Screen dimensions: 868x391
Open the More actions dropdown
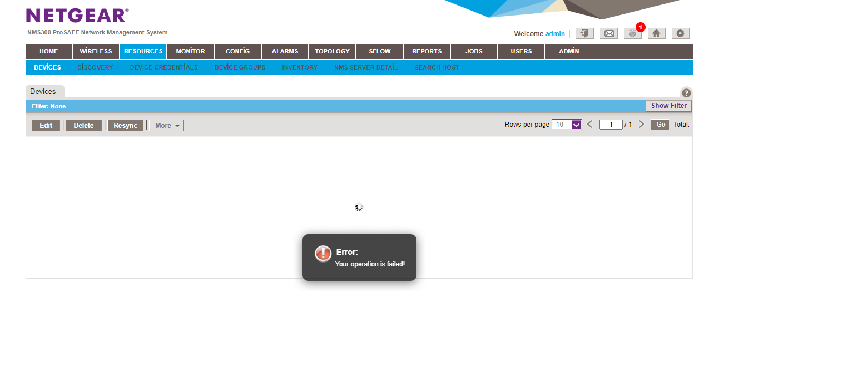167,126
